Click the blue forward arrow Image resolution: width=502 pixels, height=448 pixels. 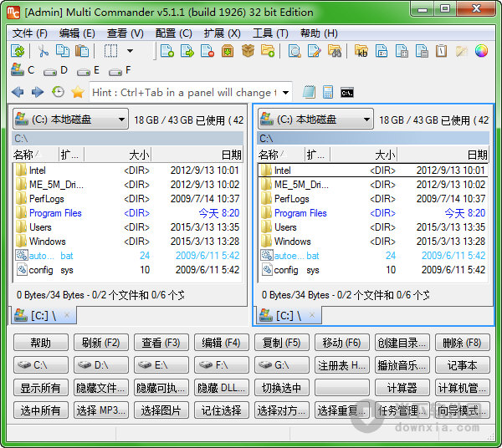pos(38,93)
